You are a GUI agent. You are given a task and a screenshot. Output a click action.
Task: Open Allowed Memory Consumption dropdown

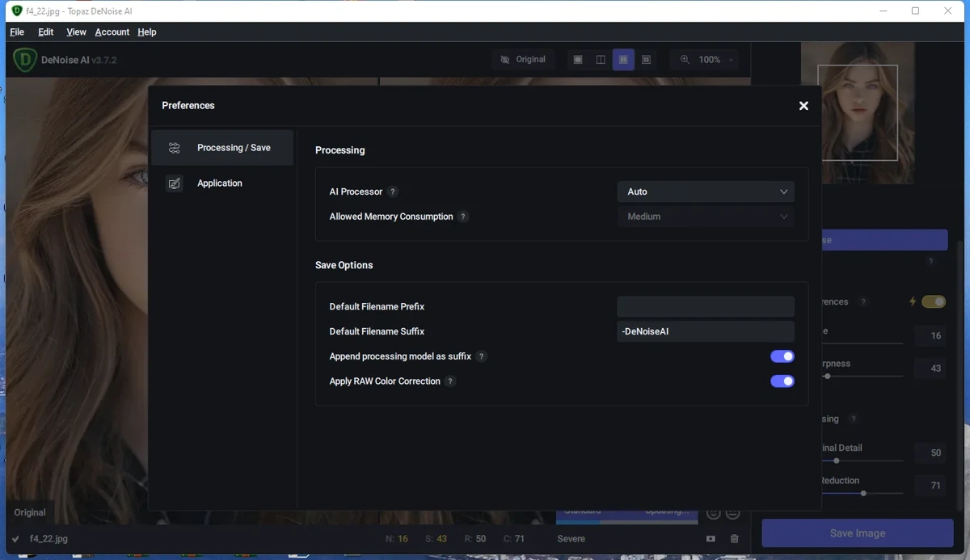pyautogui.click(x=706, y=217)
